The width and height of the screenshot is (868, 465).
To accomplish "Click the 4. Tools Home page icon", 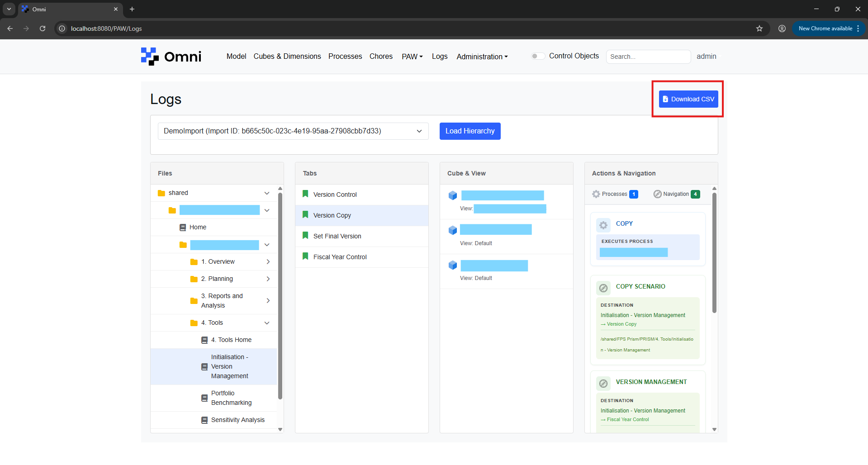I will 204,340.
